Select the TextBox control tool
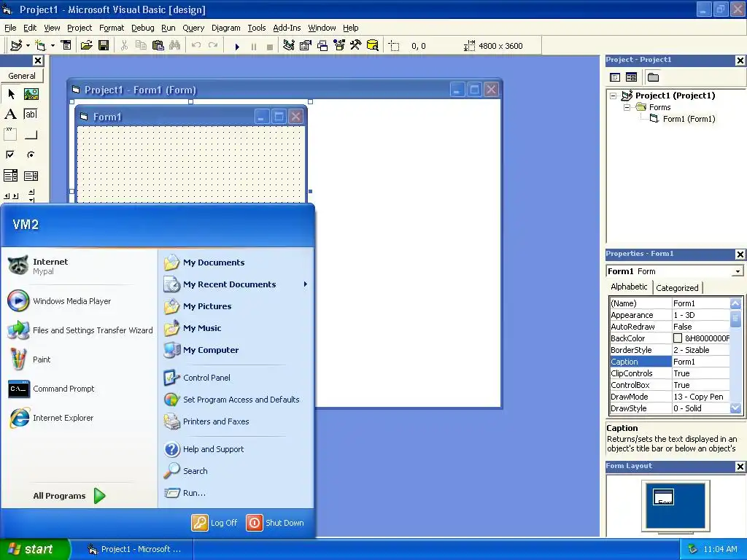This screenshot has width=747, height=560. click(31, 114)
